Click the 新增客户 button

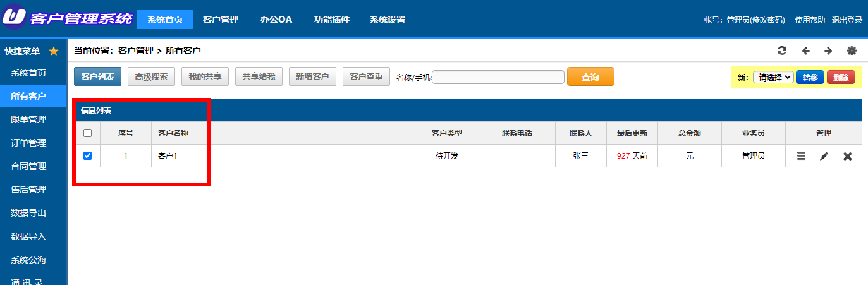(x=312, y=76)
